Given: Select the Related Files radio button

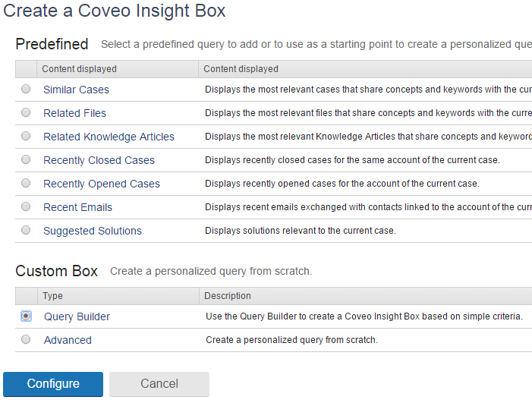Looking at the screenshot, I should coord(26,112).
